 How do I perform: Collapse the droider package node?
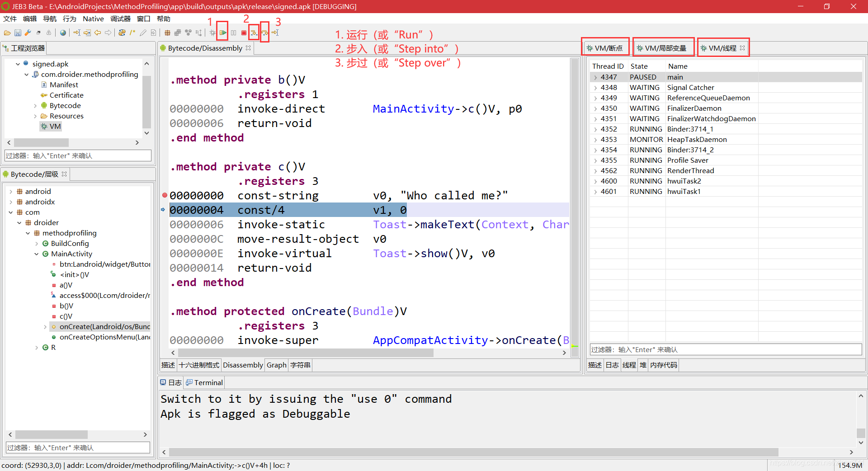(x=19, y=223)
